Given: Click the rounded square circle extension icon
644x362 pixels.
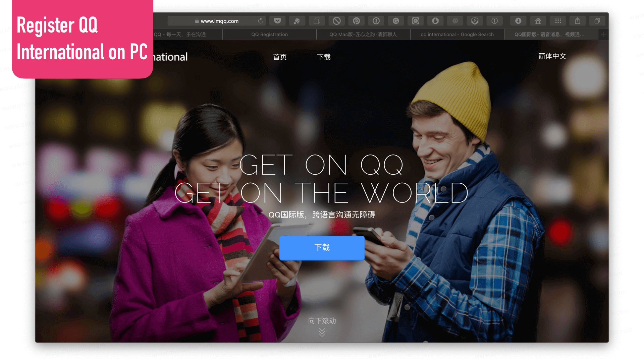Looking at the screenshot, I should click(416, 21).
